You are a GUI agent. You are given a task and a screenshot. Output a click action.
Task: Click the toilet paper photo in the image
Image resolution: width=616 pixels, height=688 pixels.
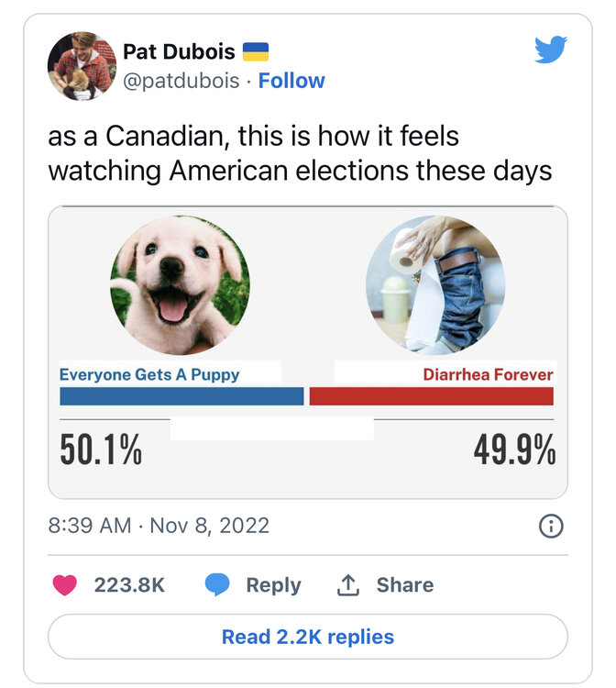click(434, 285)
